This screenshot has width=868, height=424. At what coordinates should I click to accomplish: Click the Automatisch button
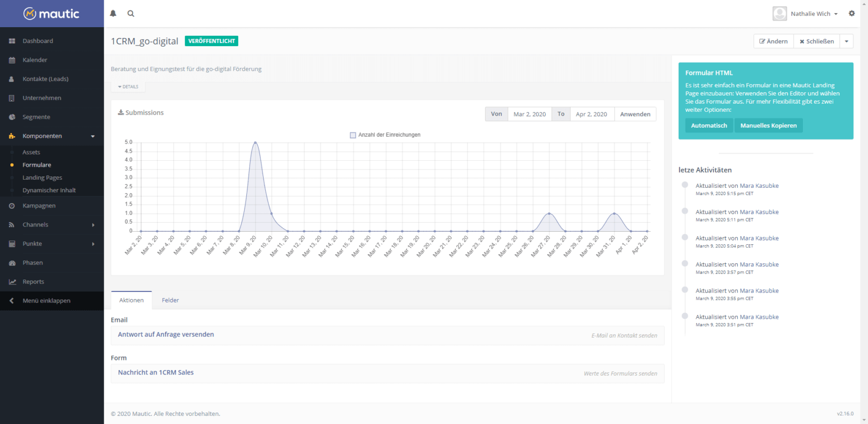[709, 125]
